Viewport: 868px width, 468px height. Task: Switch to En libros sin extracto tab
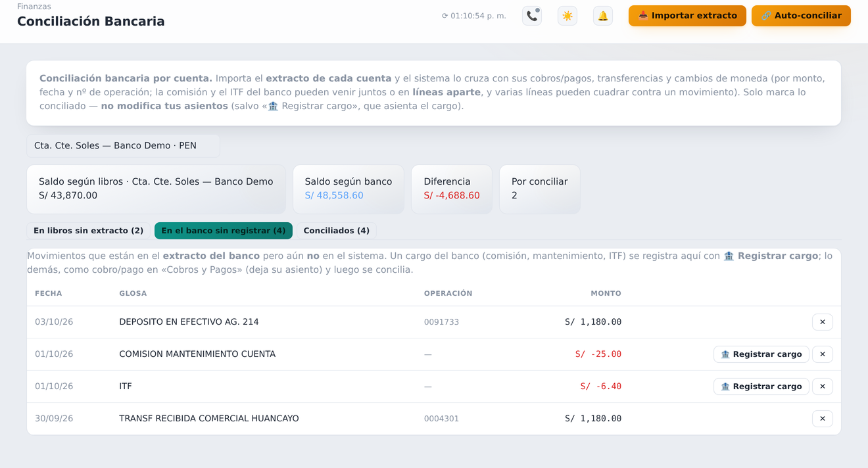[89, 231]
